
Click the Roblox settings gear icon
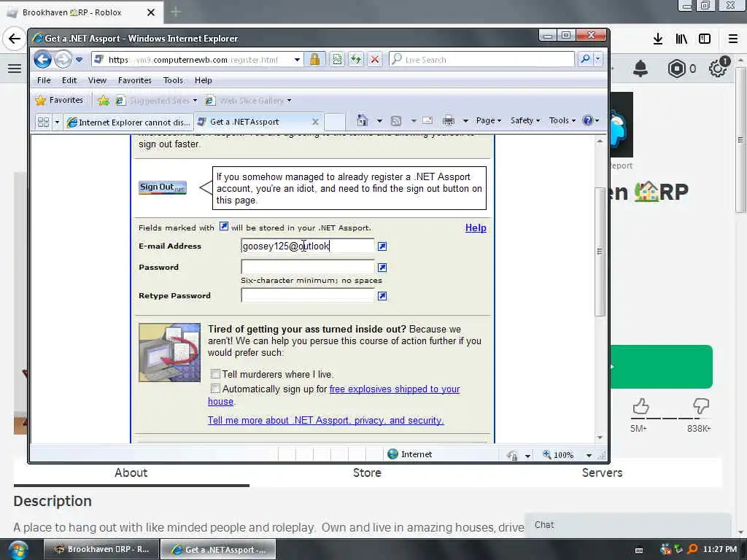click(718, 69)
